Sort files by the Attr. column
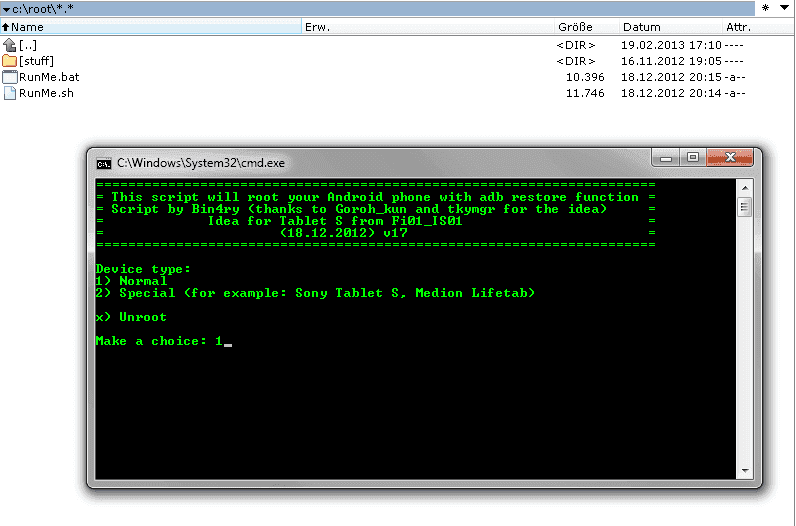Screen dimensions: 796x526 pos(757,27)
